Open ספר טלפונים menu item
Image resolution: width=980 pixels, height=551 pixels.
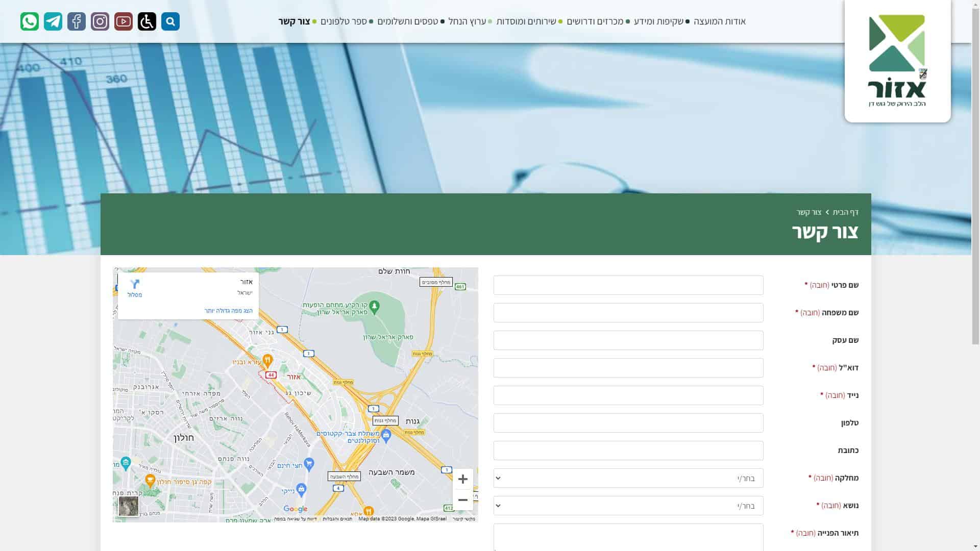pos(344,21)
